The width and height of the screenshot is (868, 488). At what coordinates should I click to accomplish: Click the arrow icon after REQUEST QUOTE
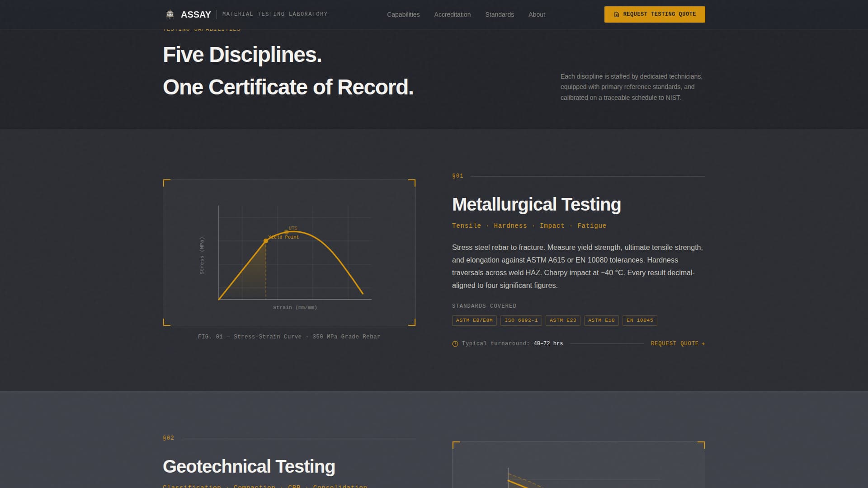click(703, 343)
